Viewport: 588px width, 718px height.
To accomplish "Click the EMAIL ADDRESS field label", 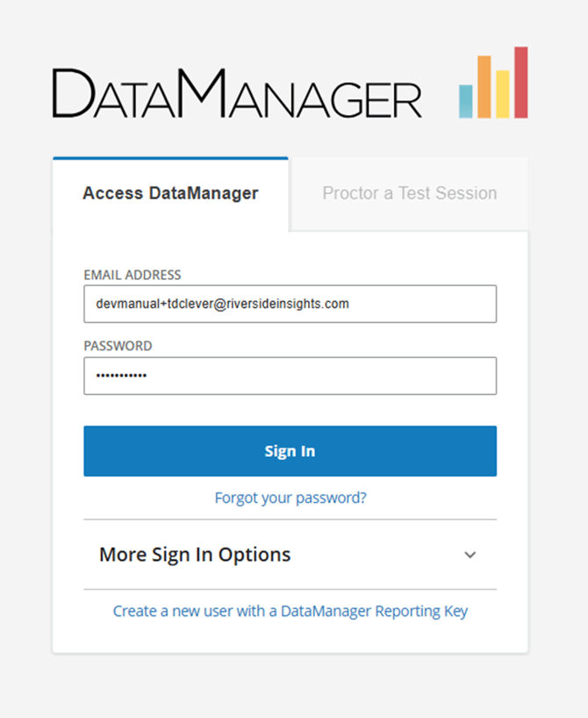I will (133, 275).
